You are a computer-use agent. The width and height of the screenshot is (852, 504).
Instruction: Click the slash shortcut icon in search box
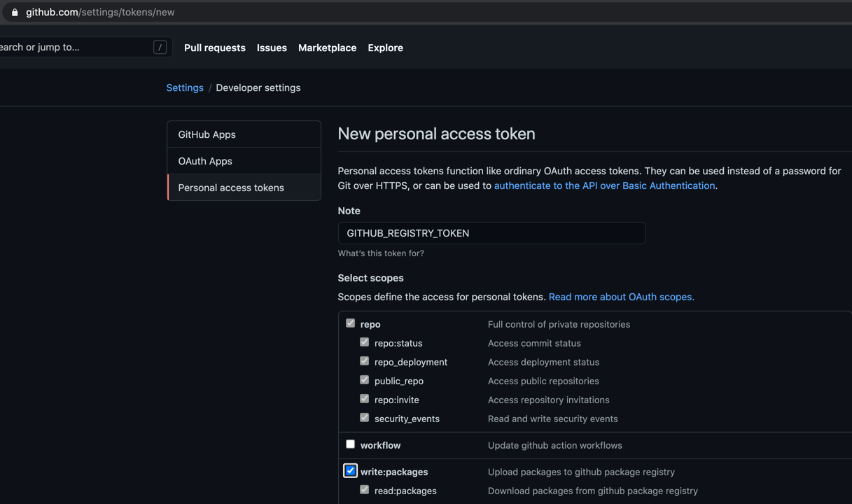pyautogui.click(x=160, y=48)
